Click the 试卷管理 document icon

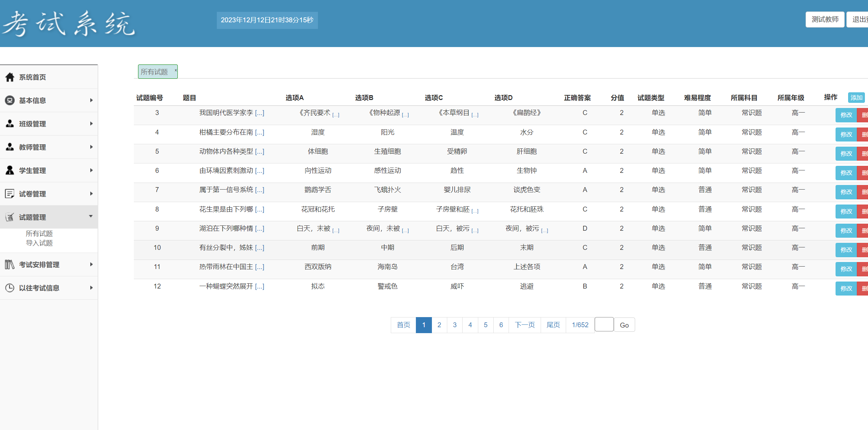[10, 194]
